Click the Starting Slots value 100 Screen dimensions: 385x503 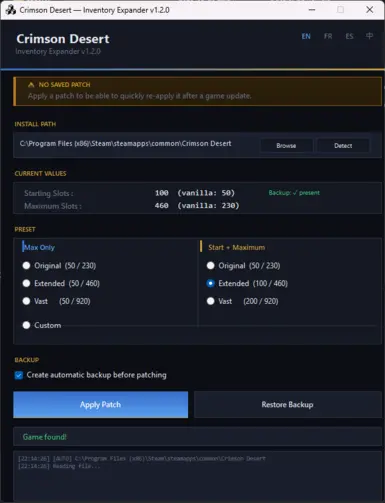(x=162, y=193)
